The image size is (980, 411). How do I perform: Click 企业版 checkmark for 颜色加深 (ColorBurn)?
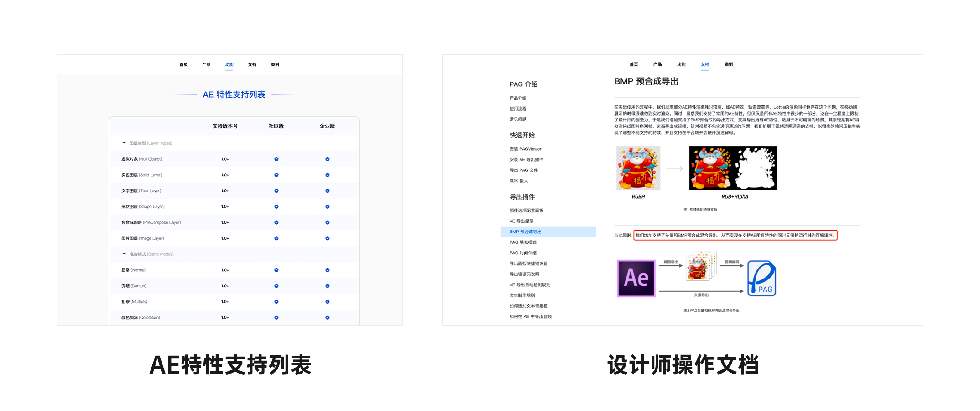pyautogui.click(x=328, y=317)
